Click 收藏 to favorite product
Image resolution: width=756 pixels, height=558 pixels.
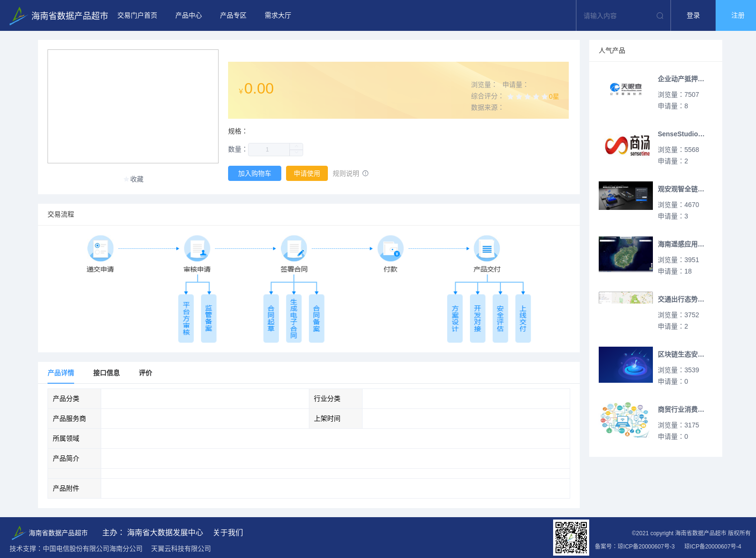[137, 179]
